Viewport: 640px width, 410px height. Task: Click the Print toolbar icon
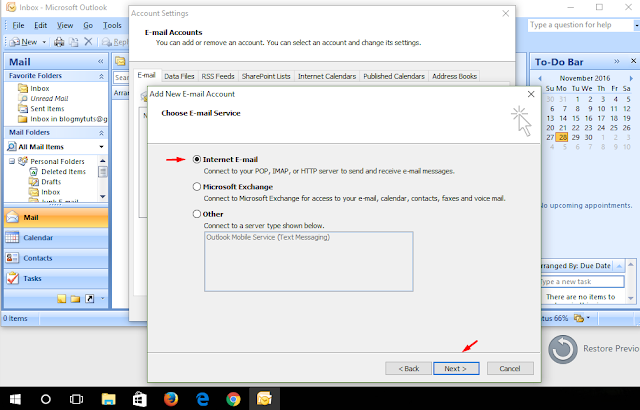59,42
